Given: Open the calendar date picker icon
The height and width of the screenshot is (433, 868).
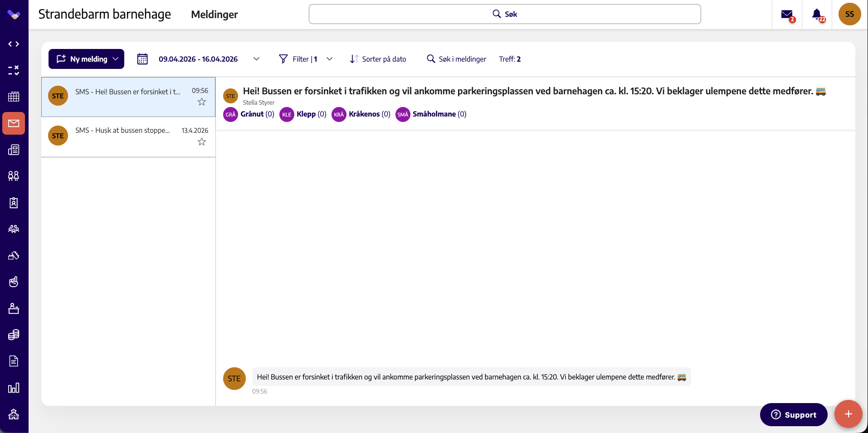Looking at the screenshot, I should 142,59.
